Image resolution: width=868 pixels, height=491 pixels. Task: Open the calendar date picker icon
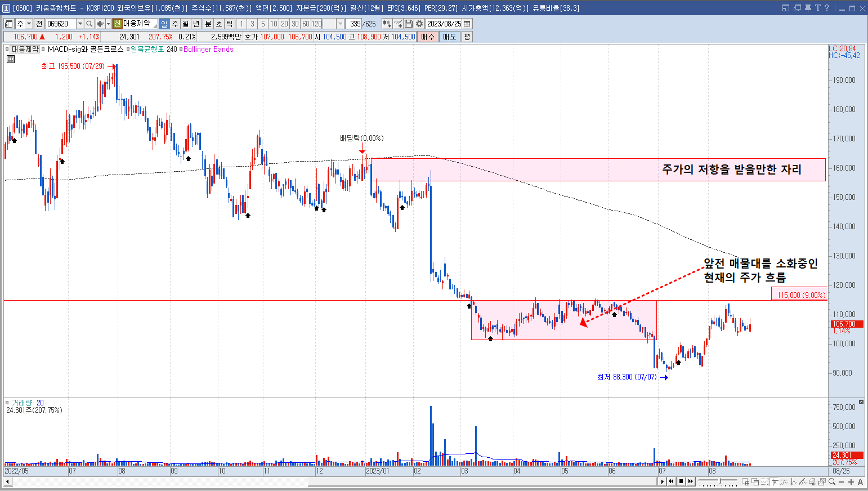467,24
